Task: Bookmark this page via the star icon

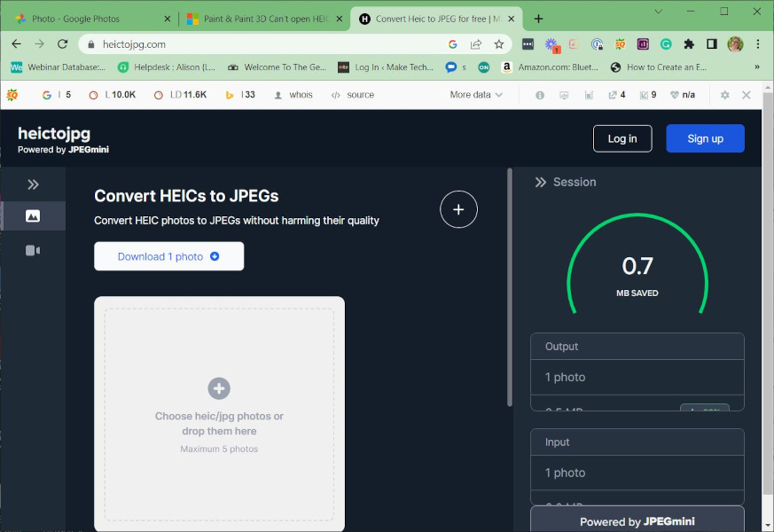Action: click(x=499, y=43)
